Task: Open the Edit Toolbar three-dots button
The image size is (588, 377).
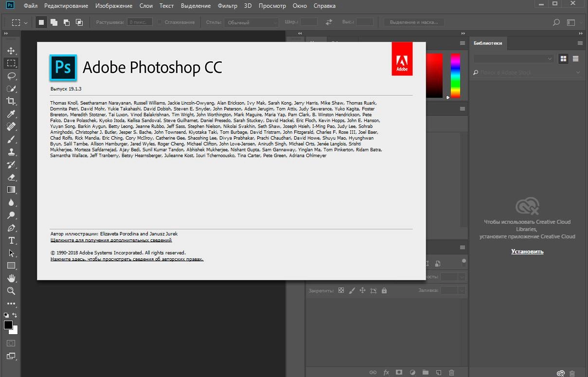Action: point(11,304)
